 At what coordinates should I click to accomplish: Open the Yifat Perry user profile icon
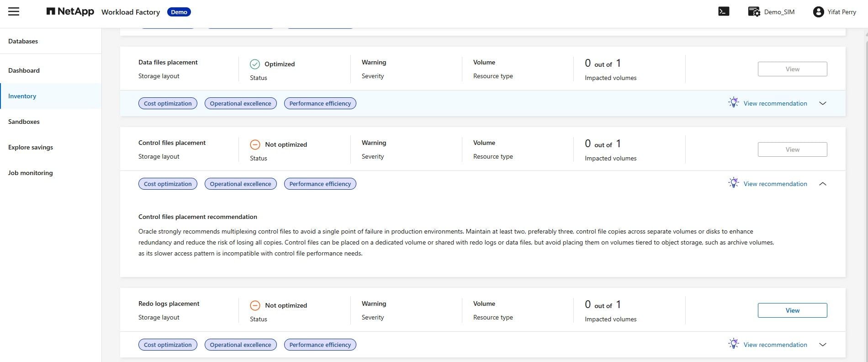coord(818,12)
